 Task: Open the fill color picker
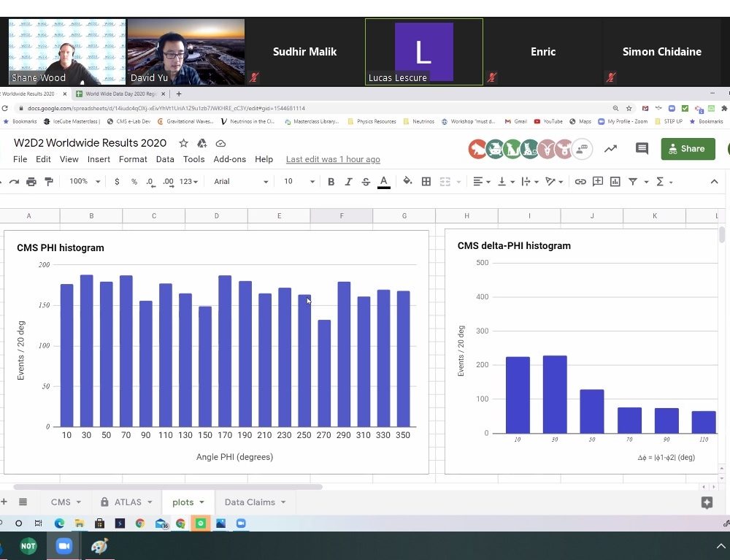pos(407,182)
